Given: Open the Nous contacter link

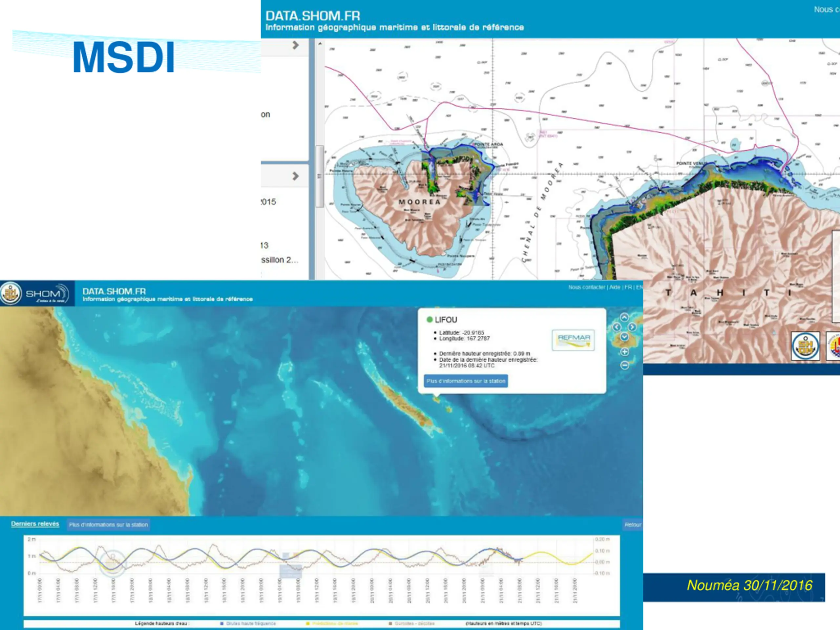Looking at the screenshot, I should pyautogui.click(x=586, y=287).
